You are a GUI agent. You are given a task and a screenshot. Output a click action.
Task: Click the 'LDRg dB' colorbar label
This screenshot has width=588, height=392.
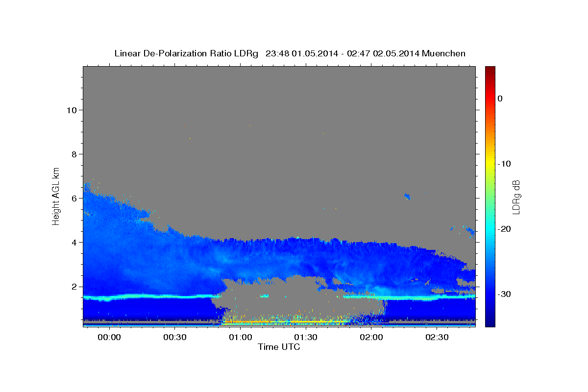(516, 197)
